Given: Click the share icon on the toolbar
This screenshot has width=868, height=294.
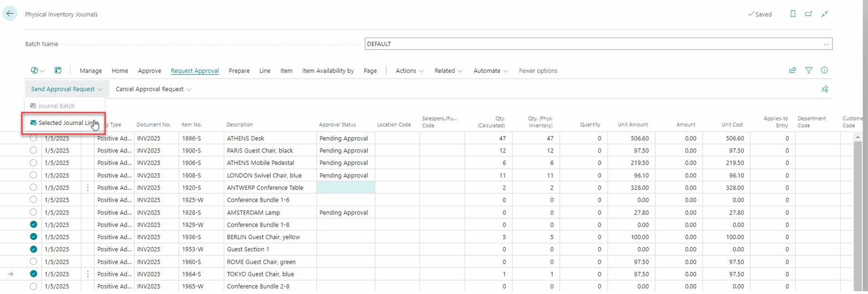Looking at the screenshot, I should tap(793, 71).
